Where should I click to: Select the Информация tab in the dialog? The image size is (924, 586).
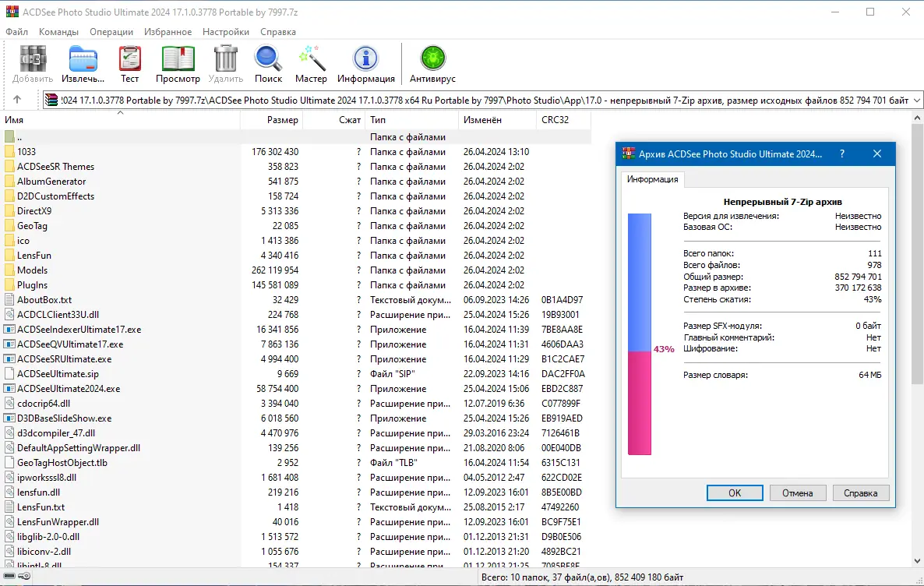tap(652, 179)
